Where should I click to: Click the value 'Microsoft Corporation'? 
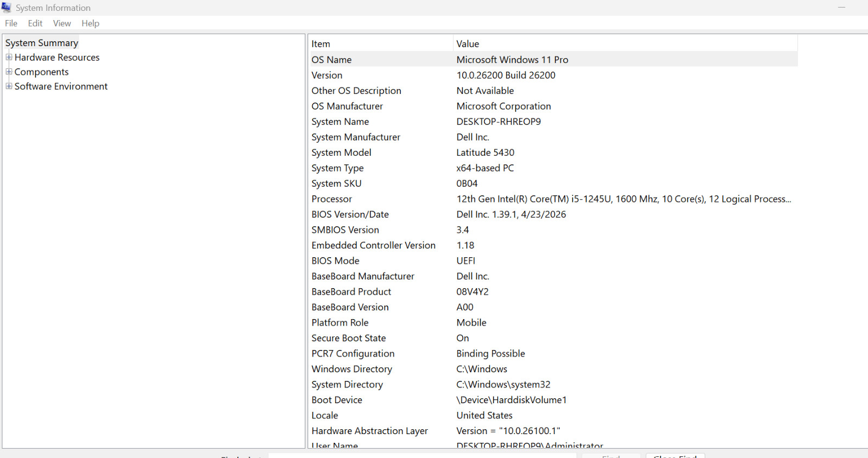[x=503, y=106]
